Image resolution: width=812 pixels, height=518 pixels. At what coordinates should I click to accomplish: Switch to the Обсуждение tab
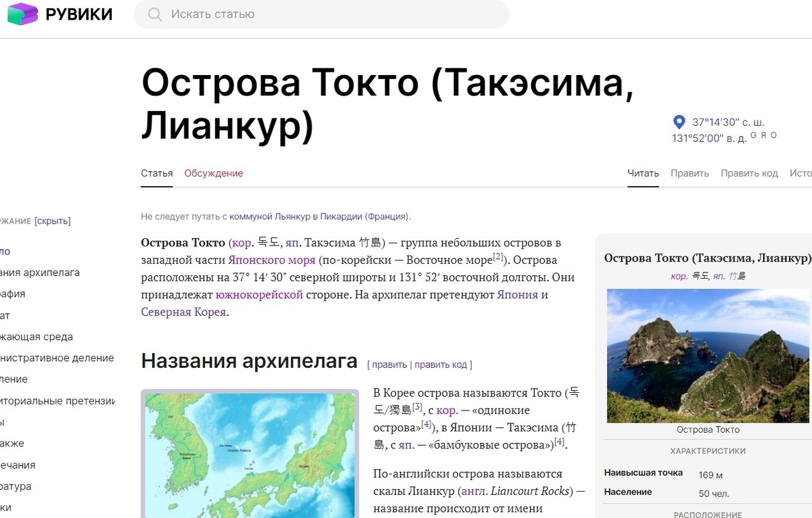[x=213, y=173]
